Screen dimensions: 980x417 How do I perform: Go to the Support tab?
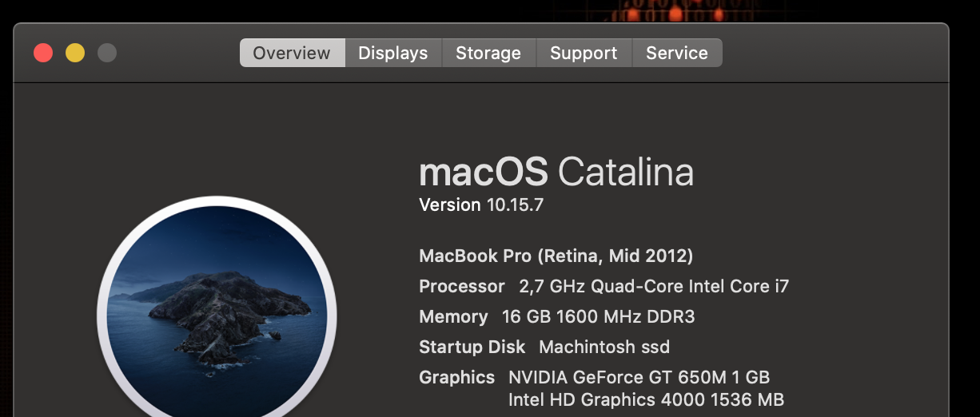tap(584, 53)
